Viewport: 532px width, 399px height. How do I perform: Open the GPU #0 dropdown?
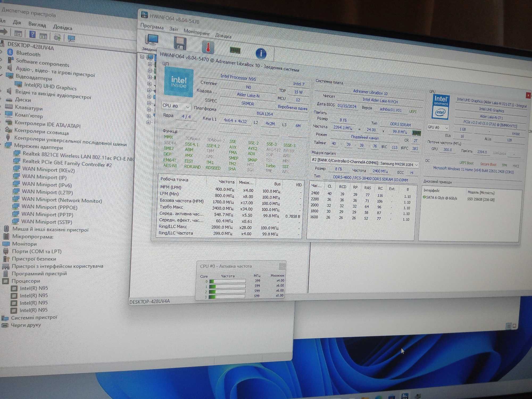coord(438,128)
